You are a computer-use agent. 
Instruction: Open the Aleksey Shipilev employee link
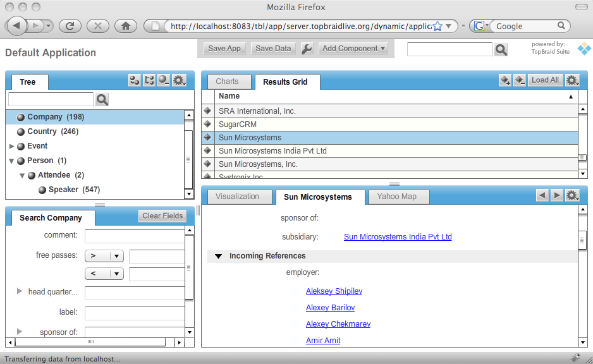[334, 291]
